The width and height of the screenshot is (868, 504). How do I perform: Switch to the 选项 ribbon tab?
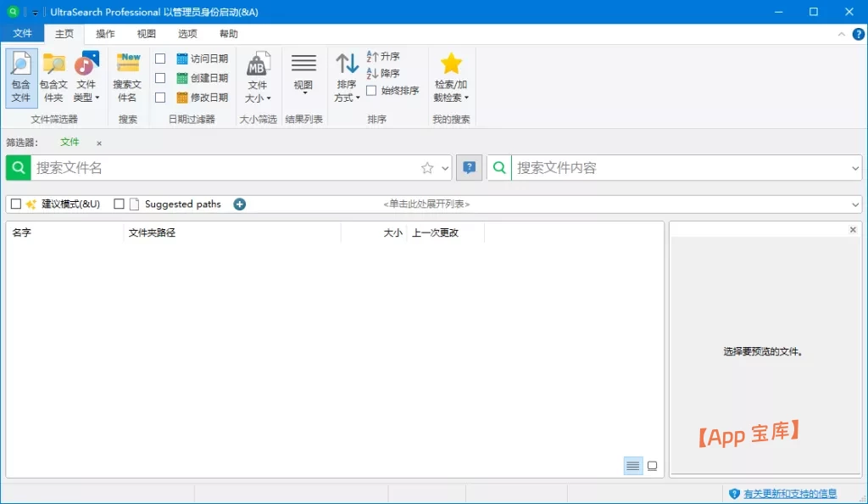click(x=187, y=33)
